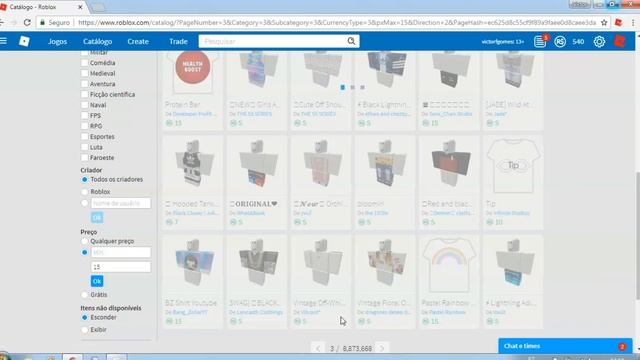Open the Pastel Rainbow shirt thumbnail

449,265
